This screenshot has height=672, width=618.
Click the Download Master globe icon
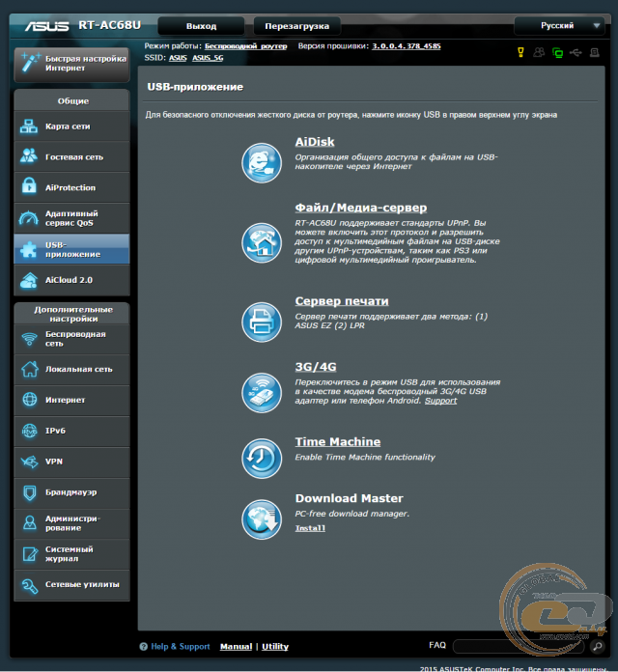tap(262, 519)
